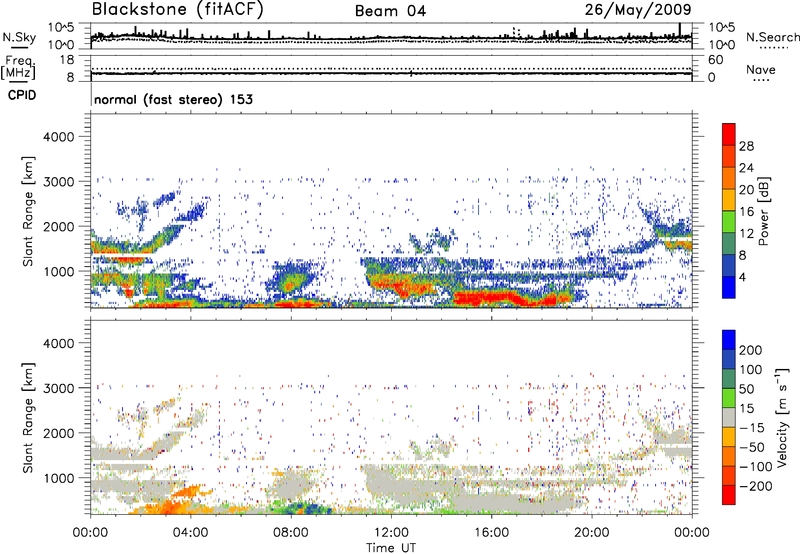This screenshot has height=554, width=800.
Task: Select 'normal (fast stereo) 153' mode text
Action: [x=173, y=99]
